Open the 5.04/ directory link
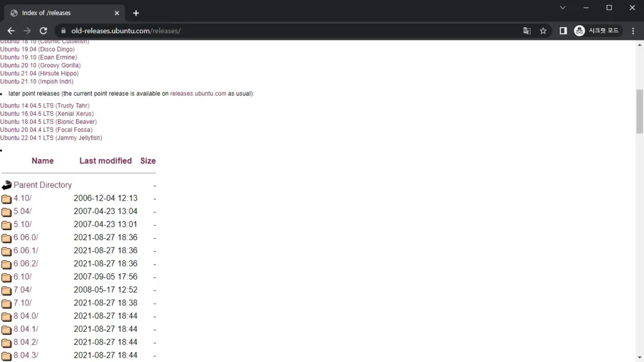644x362 pixels. coord(23,211)
